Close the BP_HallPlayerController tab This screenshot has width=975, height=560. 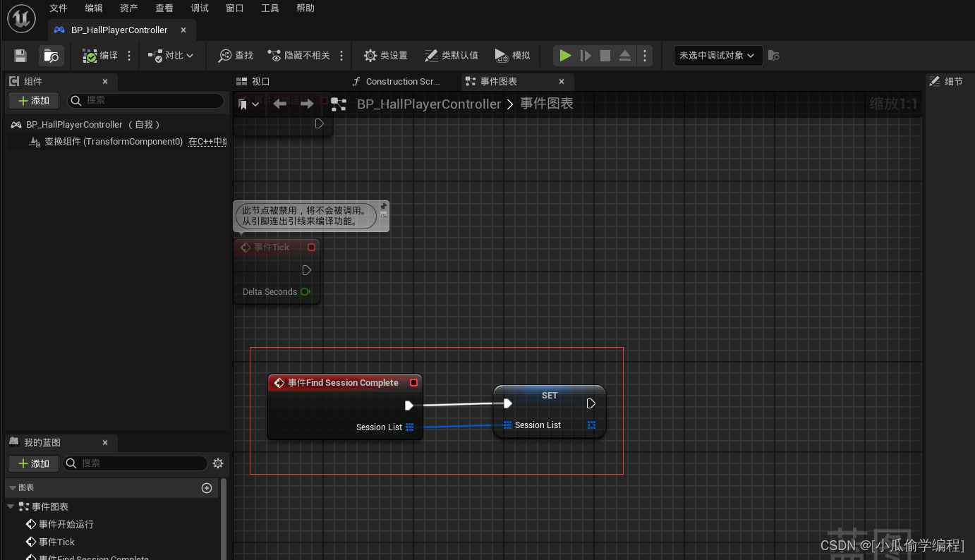(x=183, y=30)
